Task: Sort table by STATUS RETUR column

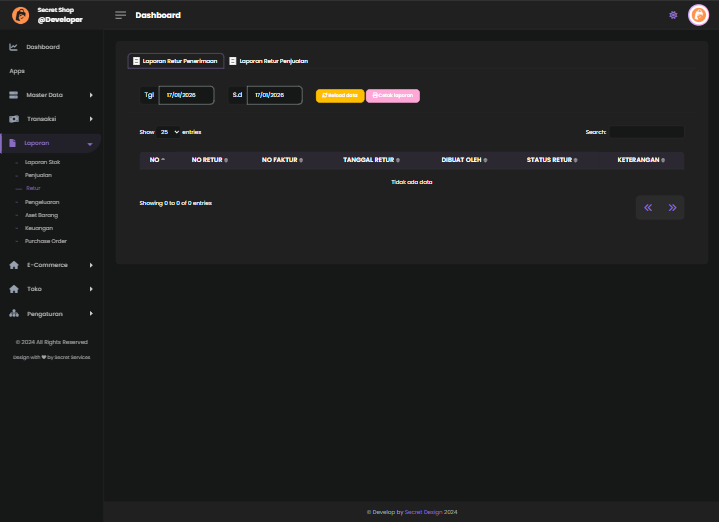Action: coord(551,160)
